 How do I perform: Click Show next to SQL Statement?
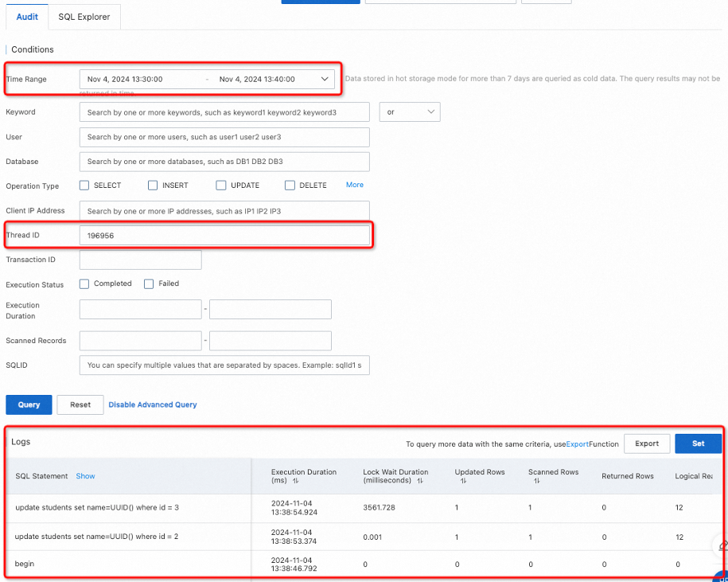85,476
